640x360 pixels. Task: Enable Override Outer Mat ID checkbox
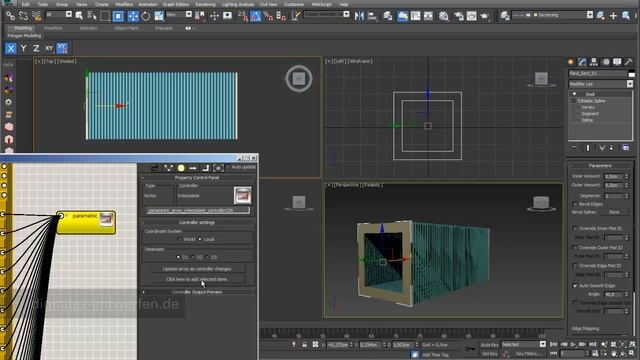pos(575,247)
